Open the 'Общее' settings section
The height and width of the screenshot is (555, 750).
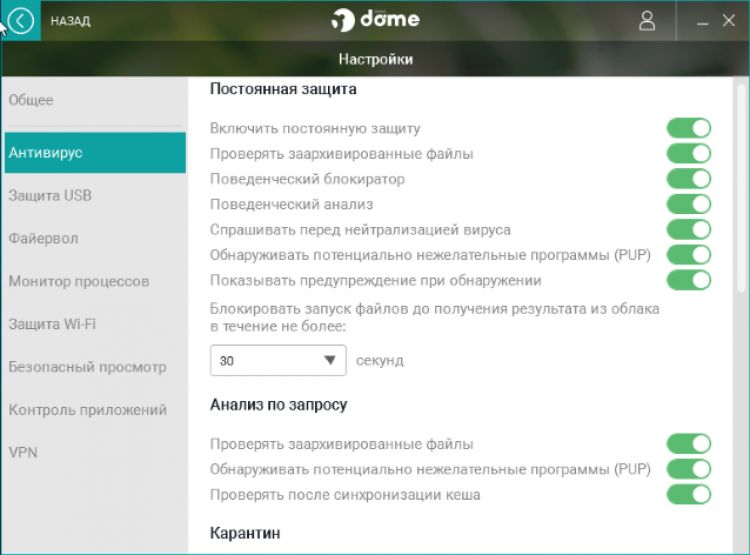(31, 100)
